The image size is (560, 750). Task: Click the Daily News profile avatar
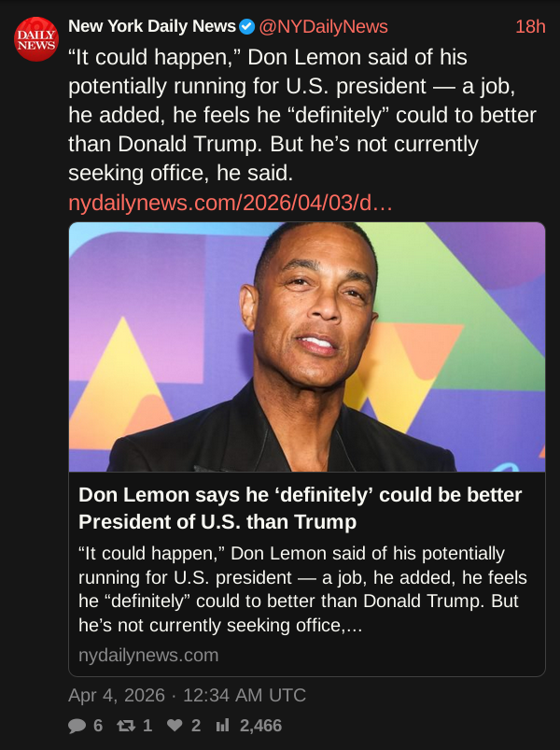pyautogui.click(x=35, y=39)
